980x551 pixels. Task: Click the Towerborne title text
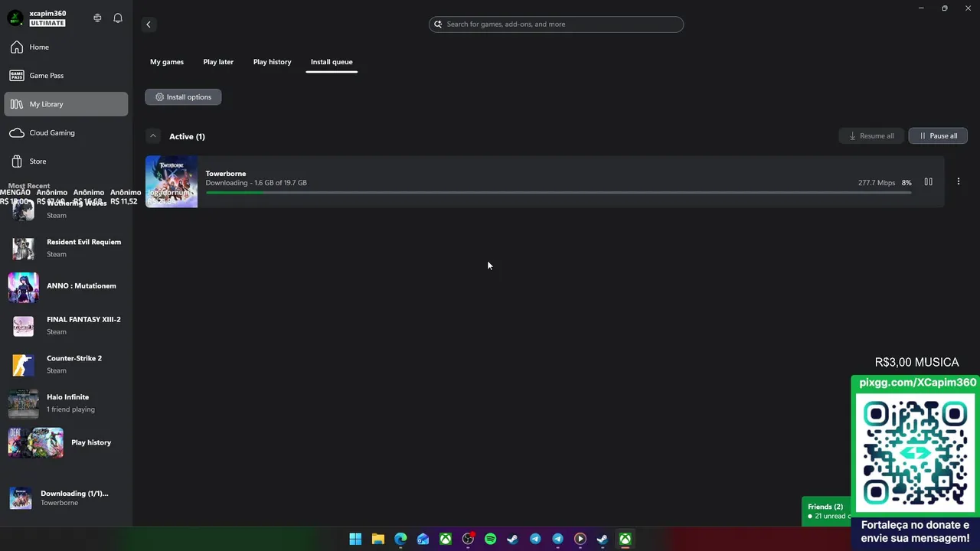[226, 174]
